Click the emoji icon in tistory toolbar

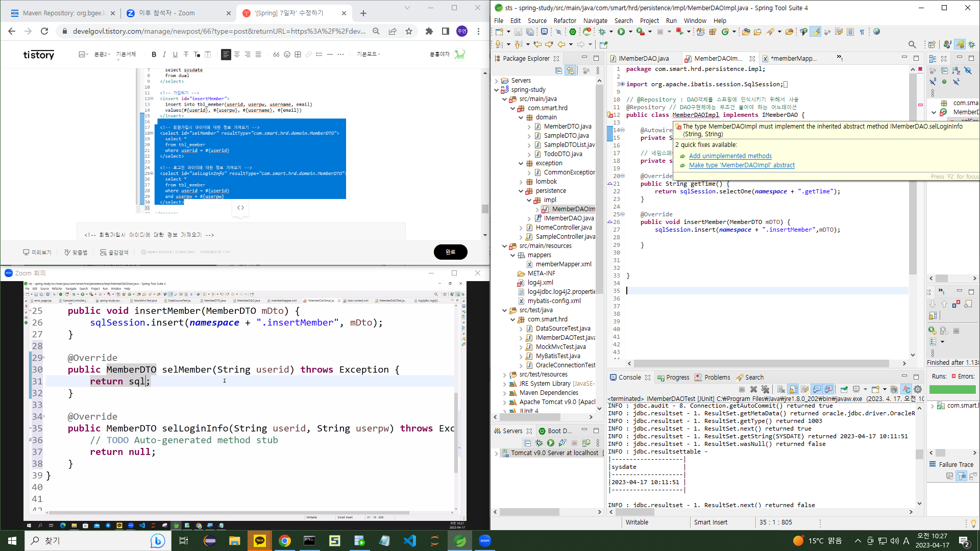287,54
